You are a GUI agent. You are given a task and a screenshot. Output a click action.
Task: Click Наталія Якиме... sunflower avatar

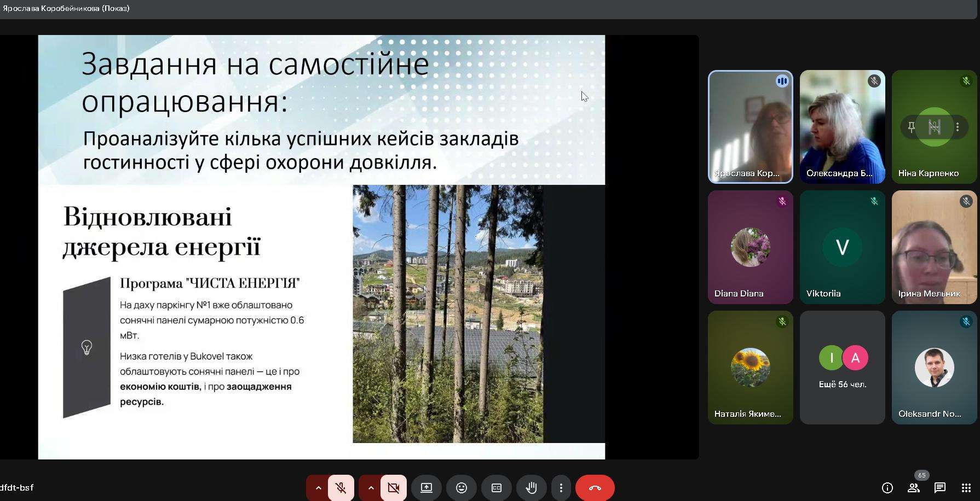pyautogui.click(x=750, y=368)
